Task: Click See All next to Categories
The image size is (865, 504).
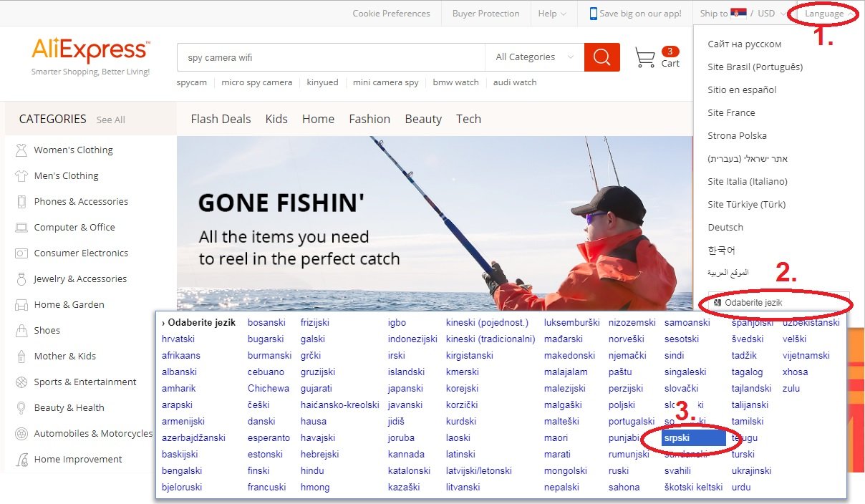Action: (x=110, y=120)
